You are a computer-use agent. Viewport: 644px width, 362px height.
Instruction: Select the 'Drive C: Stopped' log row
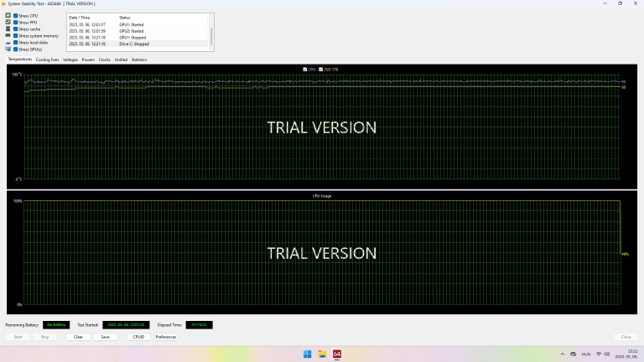point(138,44)
